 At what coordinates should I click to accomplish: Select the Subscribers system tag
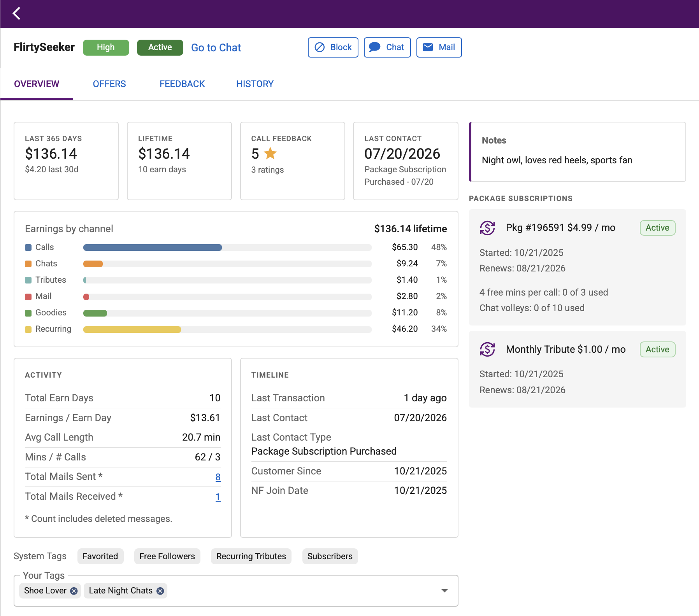(x=330, y=556)
